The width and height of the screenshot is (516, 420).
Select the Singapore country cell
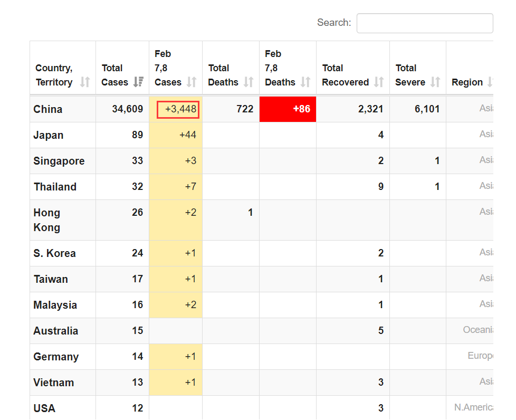[x=59, y=161]
